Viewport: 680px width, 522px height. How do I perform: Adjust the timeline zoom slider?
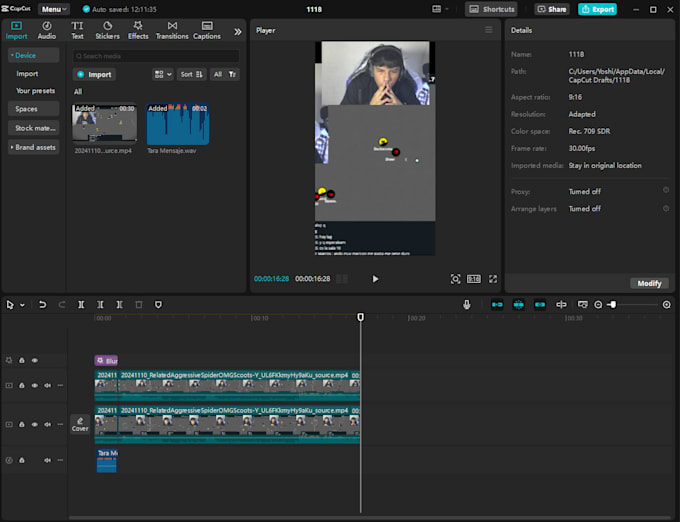(613, 305)
